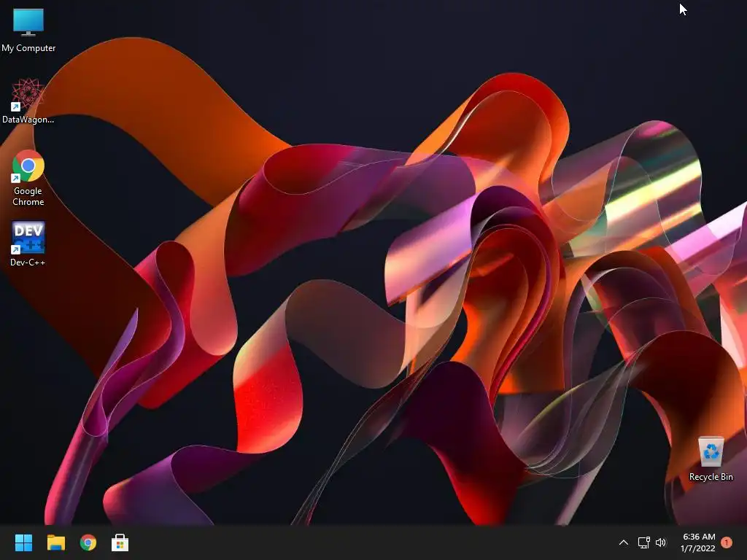Open the notification badge showing 1
This screenshot has width=747, height=560.
tap(727, 542)
